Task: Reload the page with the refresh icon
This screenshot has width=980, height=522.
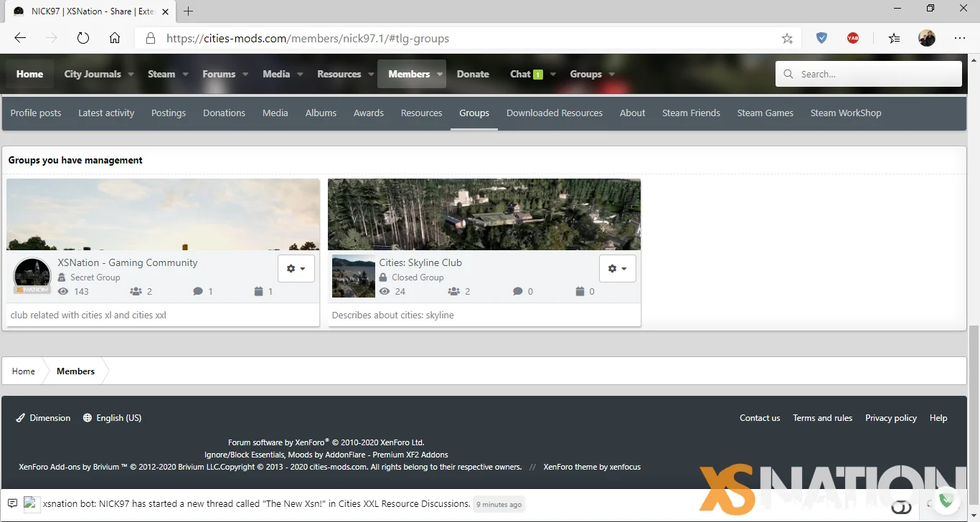Action: coord(83,39)
